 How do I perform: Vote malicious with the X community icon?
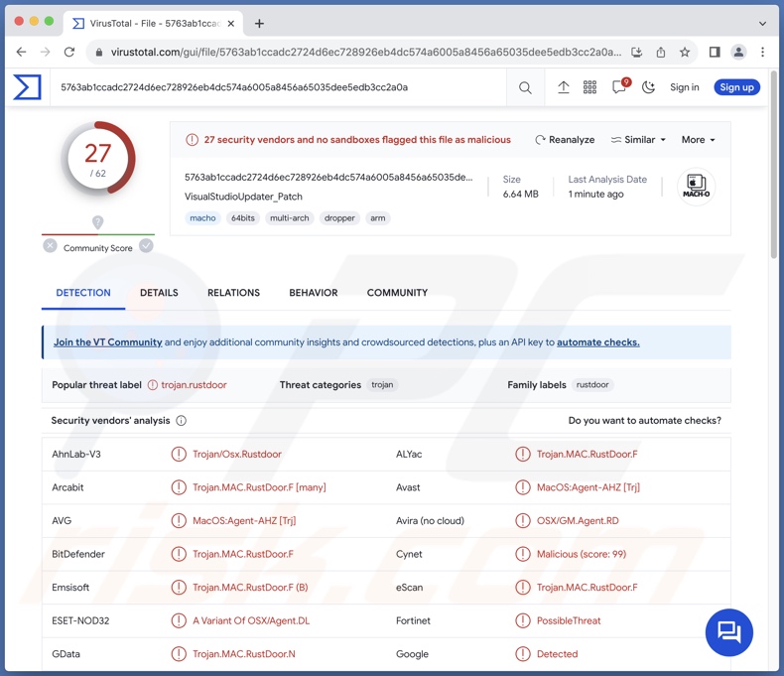point(50,246)
